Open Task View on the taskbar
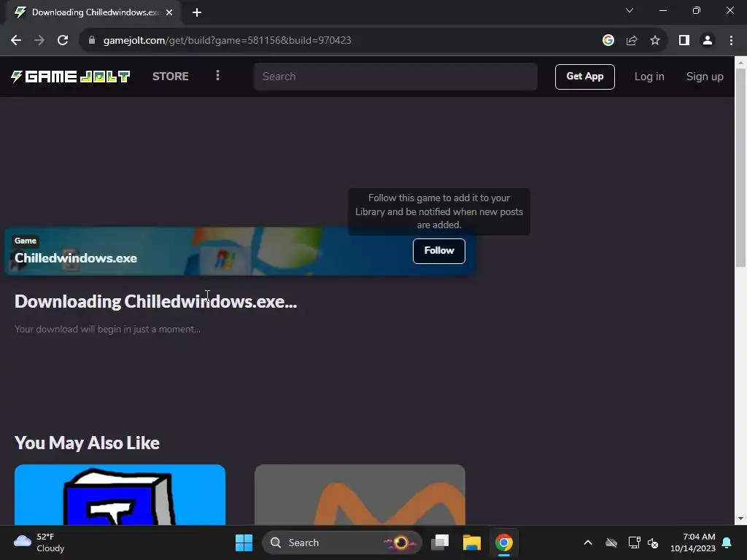The width and height of the screenshot is (747, 560). (x=440, y=542)
